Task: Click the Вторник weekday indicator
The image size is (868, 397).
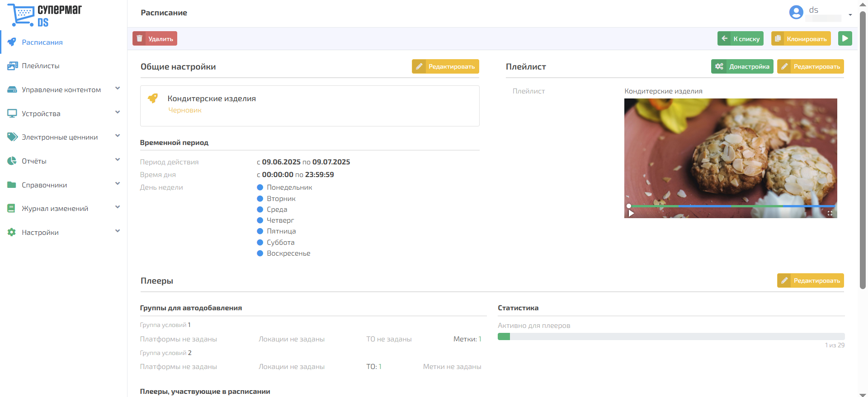Action: coord(260,199)
